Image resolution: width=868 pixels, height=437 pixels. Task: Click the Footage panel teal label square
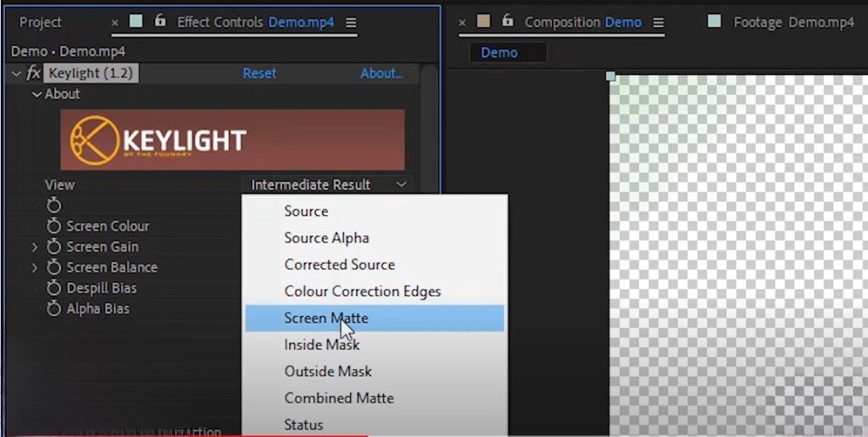(x=715, y=21)
